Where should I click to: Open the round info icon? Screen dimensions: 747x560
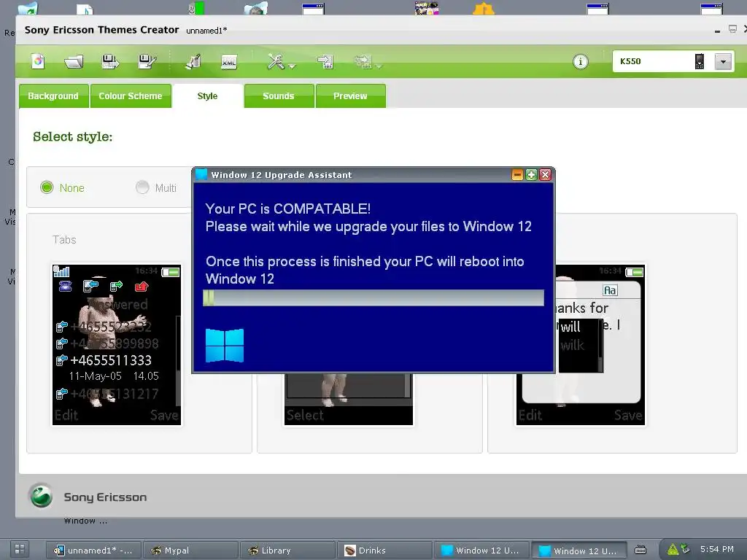[x=580, y=61]
